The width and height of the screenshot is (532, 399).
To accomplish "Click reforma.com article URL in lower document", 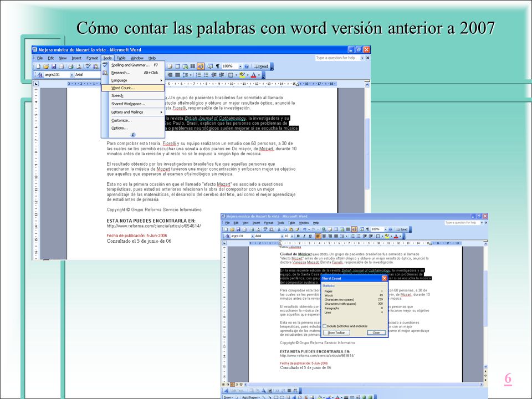I will pyautogui.click(x=317, y=356).
